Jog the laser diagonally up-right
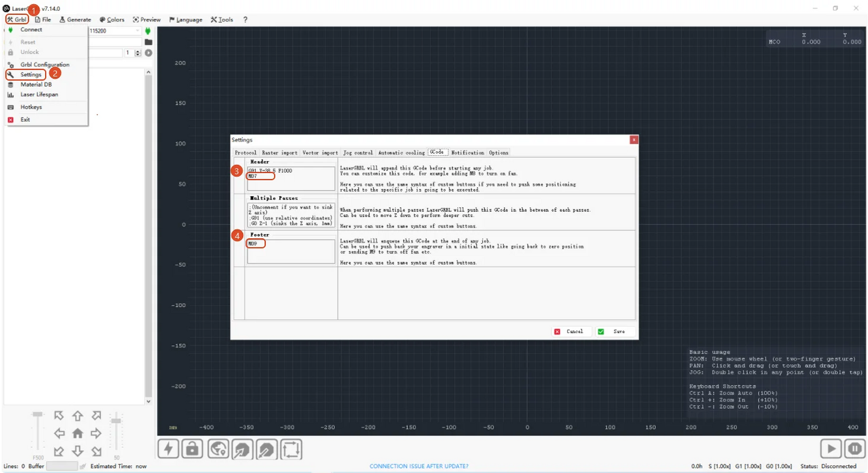The height and width of the screenshot is (473, 868). 96,415
